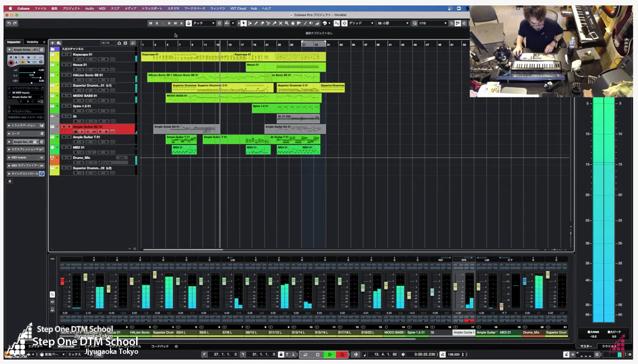
Task: Click inspector monitor speaker button
Action: click(x=16, y=63)
